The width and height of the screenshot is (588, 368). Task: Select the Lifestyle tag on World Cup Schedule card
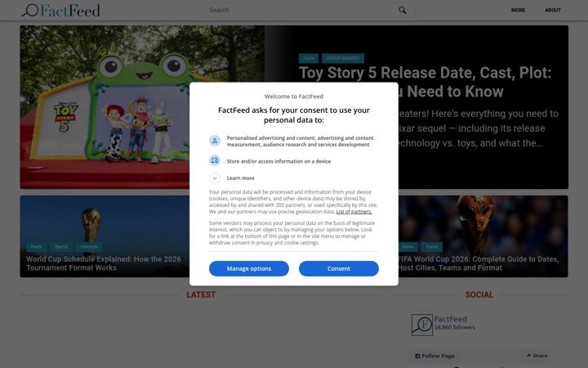[89, 247]
